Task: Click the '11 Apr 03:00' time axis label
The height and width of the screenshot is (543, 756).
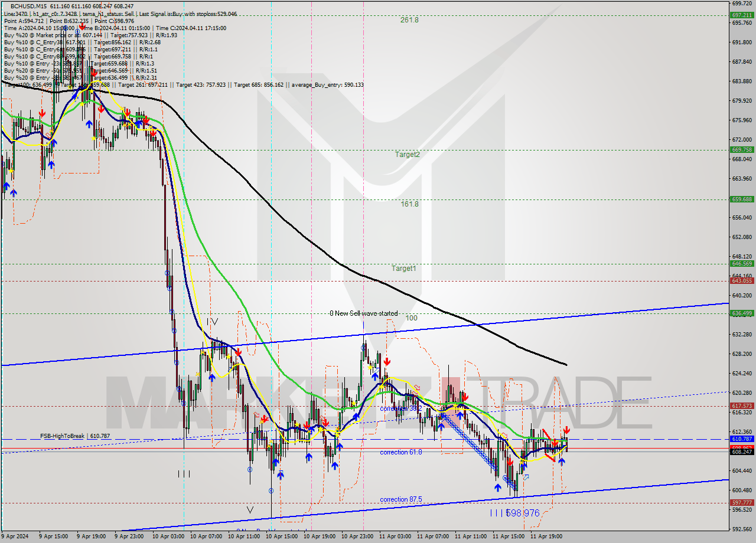Action: coord(395,537)
